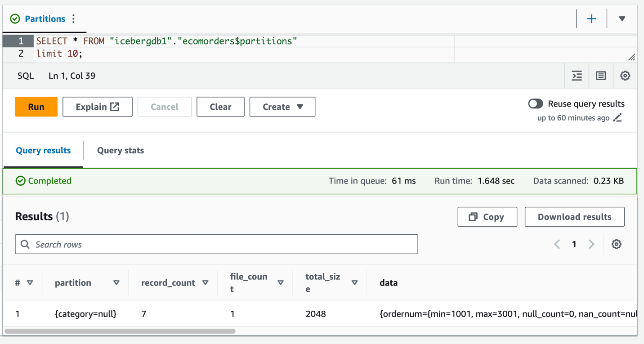Go to previous results page

pos(557,244)
